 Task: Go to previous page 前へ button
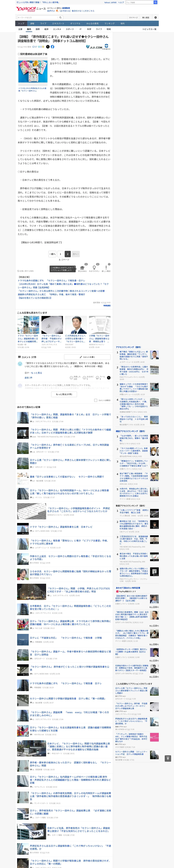tap(52, 254)
